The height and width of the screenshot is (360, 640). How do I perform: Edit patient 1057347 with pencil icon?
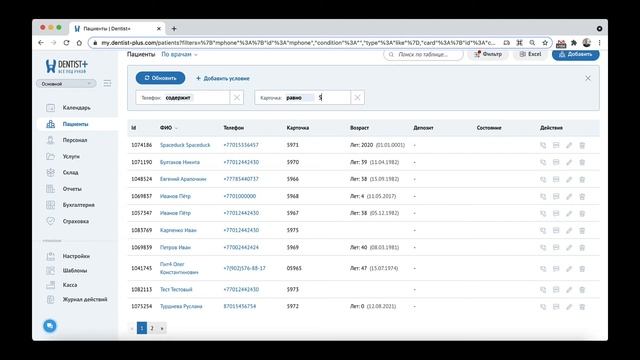[569, 213]
